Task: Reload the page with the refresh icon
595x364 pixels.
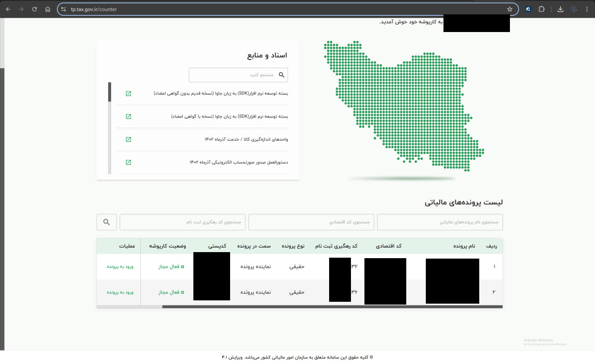Action: click(x=34, y=9)
